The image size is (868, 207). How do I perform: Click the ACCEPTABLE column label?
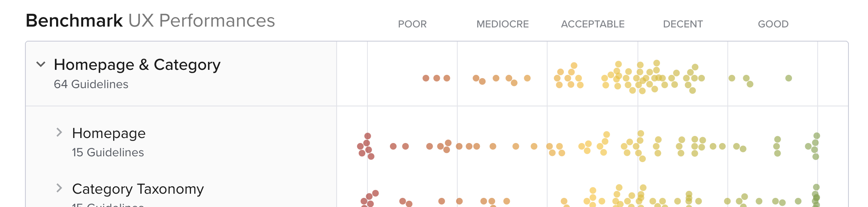pyautogui.click(x=593, y=24)
